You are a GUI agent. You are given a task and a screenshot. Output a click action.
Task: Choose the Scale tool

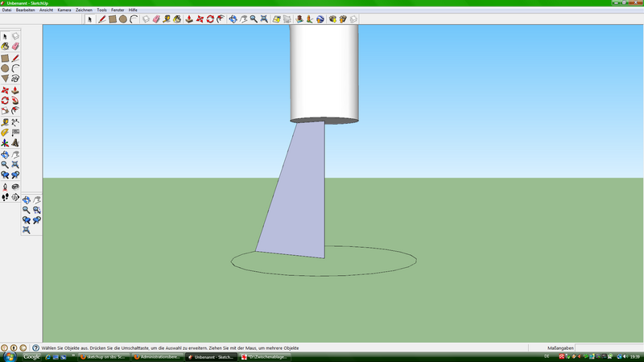point(6,111)
